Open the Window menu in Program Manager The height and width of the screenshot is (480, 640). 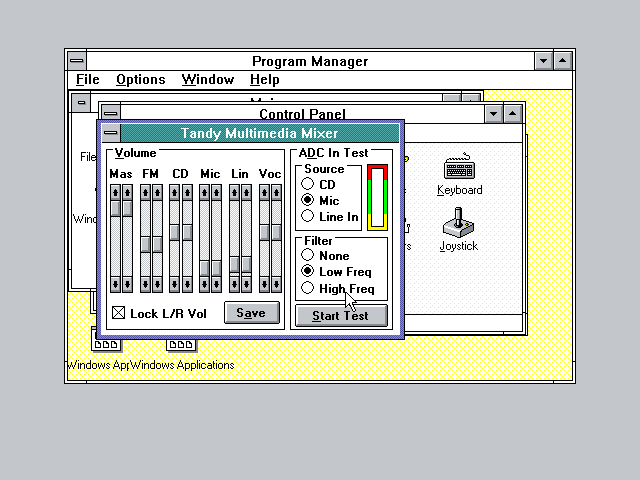point(208,79)
